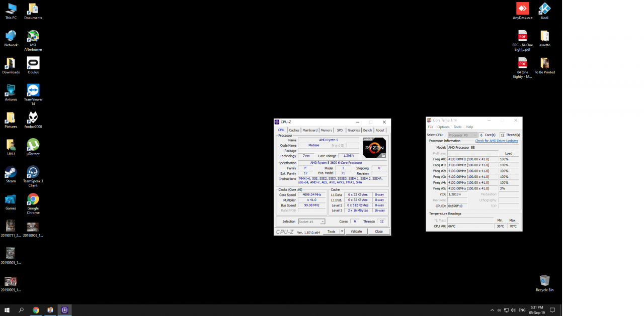Launch Google Chrome desktop shortcut

pyautogui.click(x=33, y=203)
